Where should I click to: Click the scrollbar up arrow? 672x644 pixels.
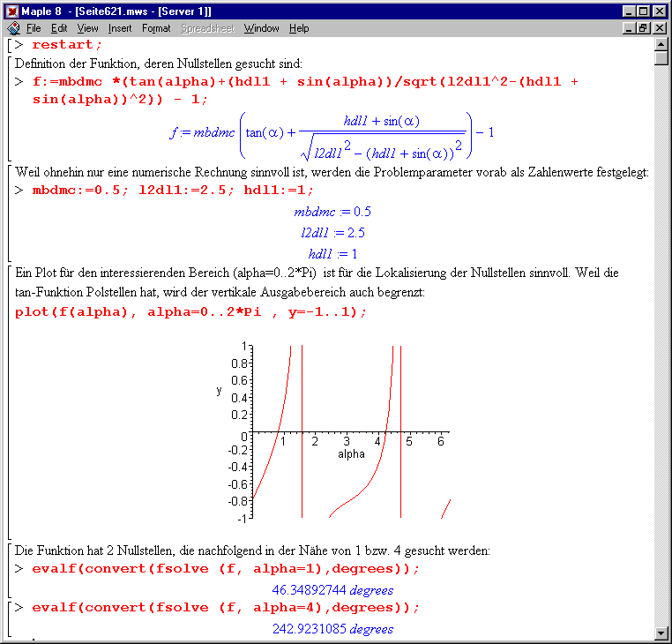point(661,44)
